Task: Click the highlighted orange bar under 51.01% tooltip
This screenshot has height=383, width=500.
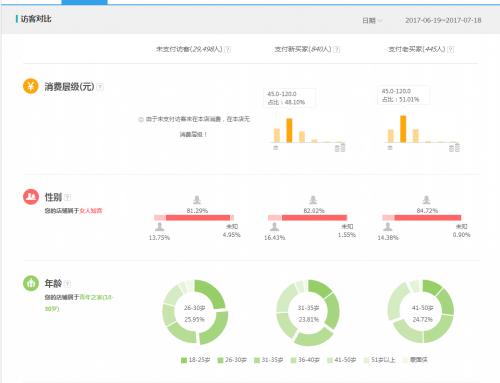Action: 403,129
